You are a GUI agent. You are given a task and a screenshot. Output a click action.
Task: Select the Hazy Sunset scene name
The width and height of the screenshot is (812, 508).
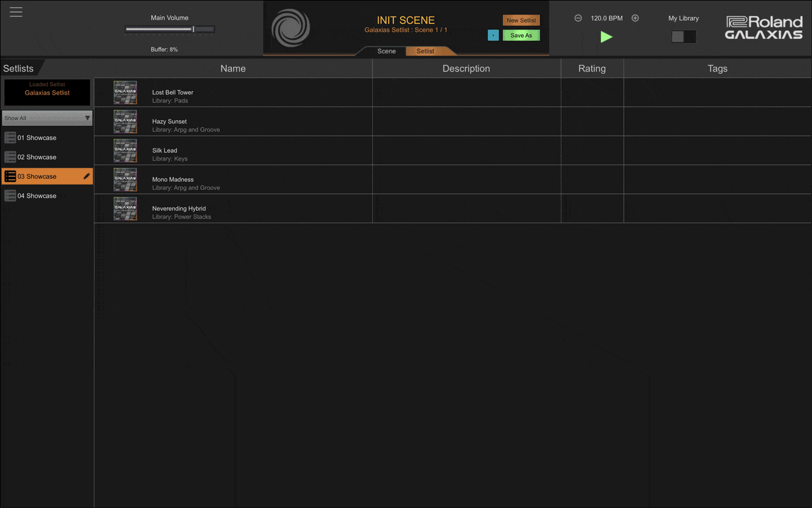coord(169,121)
